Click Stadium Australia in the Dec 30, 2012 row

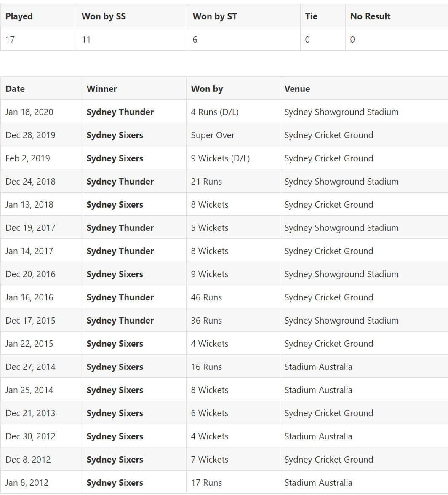[318, 436]
